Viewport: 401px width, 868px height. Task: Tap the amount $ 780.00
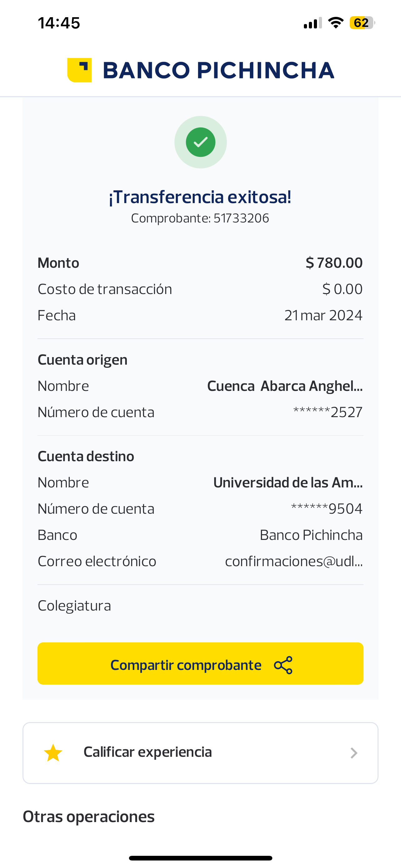click(334, 263)
